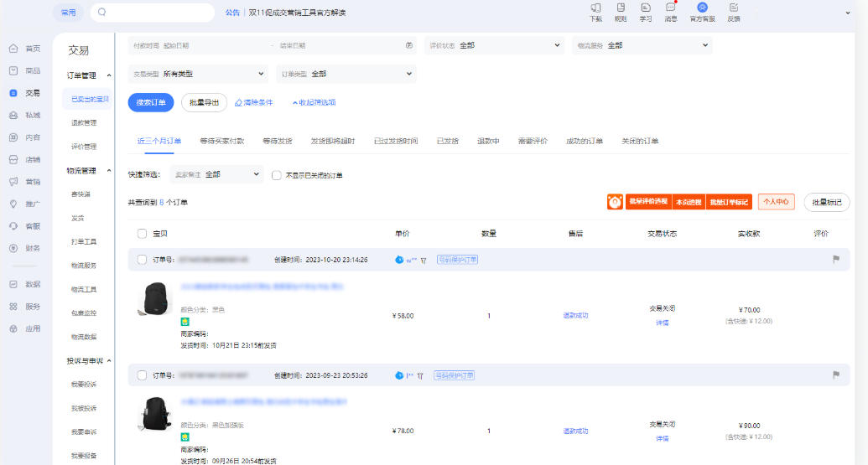868x465 pixels.
Task: Switch to 等待发货 tab
Action: 277,141
